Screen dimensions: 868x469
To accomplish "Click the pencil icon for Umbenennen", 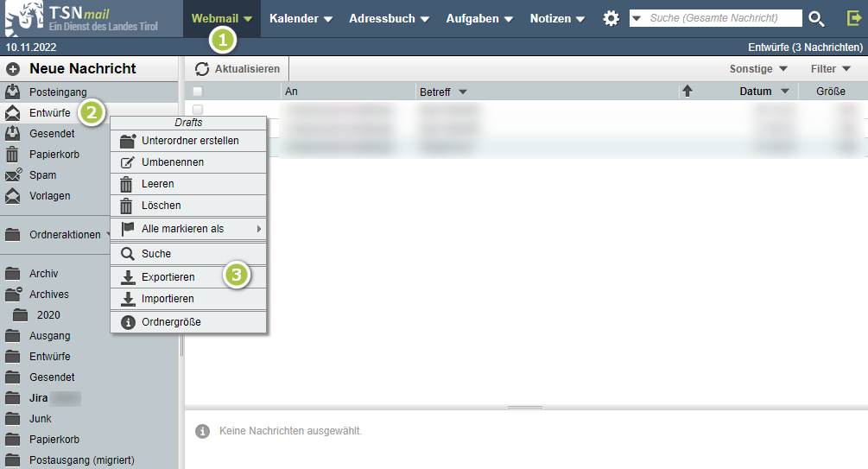I will point(127,162).
